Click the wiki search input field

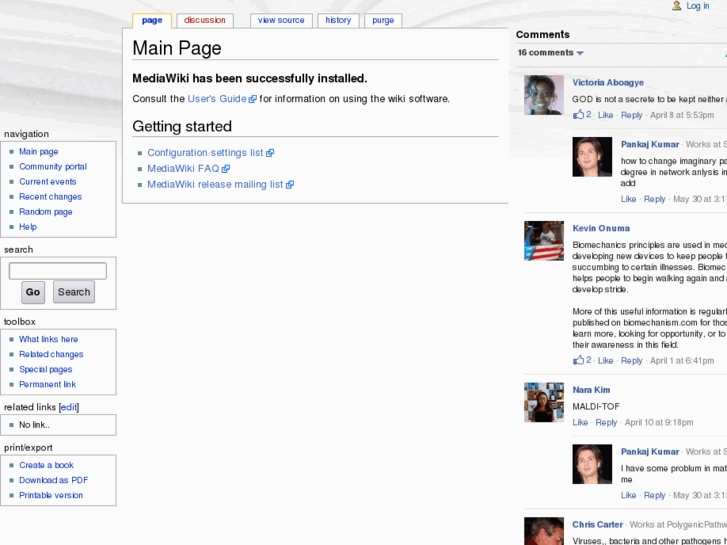tap(58, 271)
